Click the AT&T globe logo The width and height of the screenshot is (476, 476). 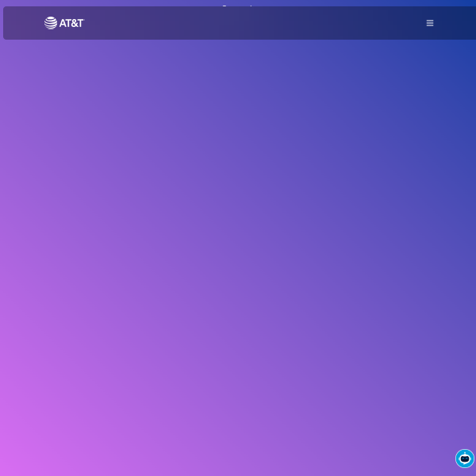[51, 23]
